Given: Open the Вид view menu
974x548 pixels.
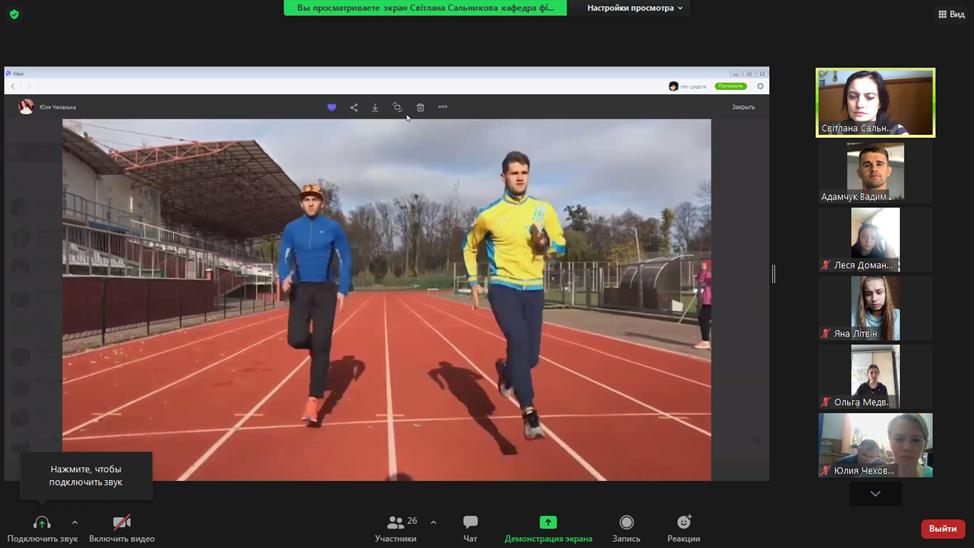Looking at the screenshot, I should pyautogui.click(x=951, y=14).
